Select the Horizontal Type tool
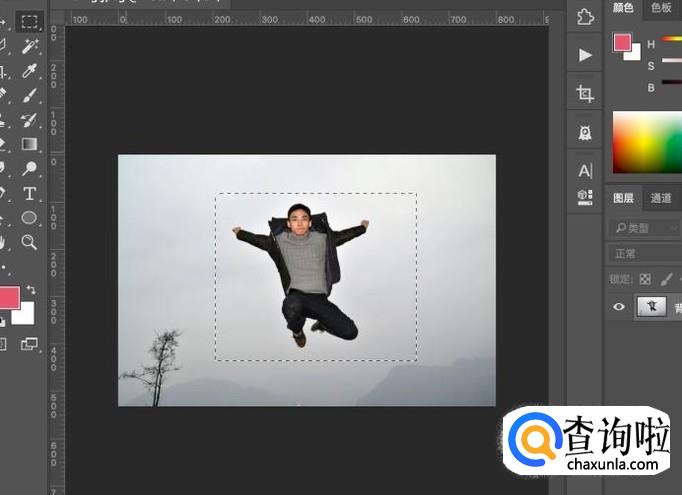This screenshot has height=495, width=682. click(29, 193)
